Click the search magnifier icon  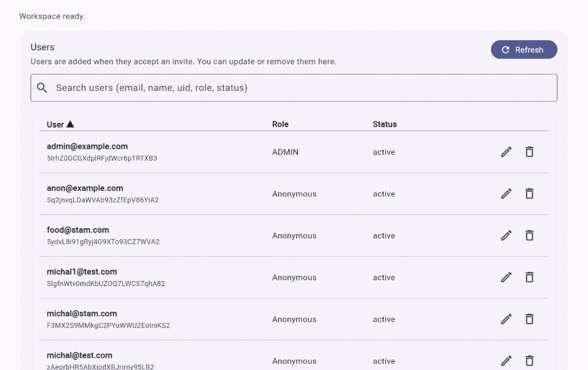[42, 88]
